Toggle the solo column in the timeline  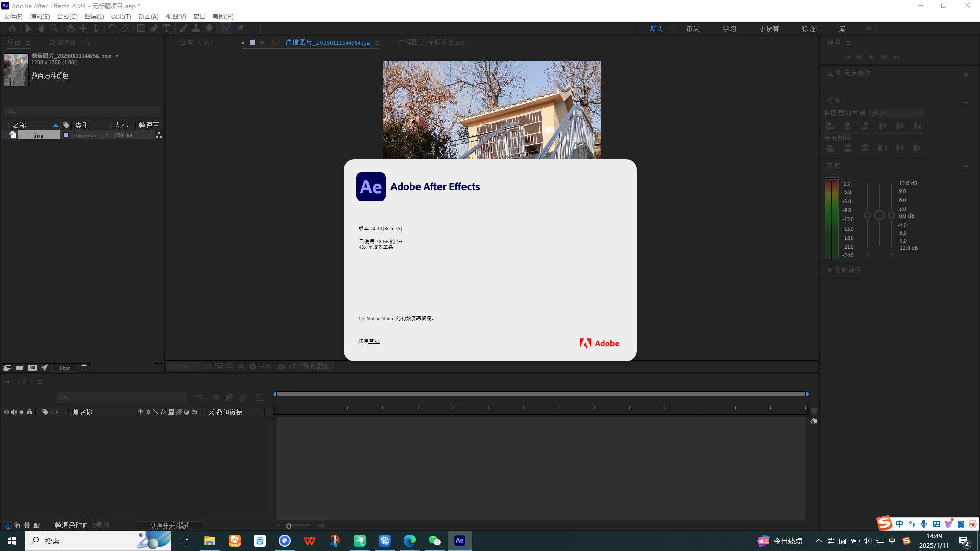pyautogui.click(x=21, y=412)
